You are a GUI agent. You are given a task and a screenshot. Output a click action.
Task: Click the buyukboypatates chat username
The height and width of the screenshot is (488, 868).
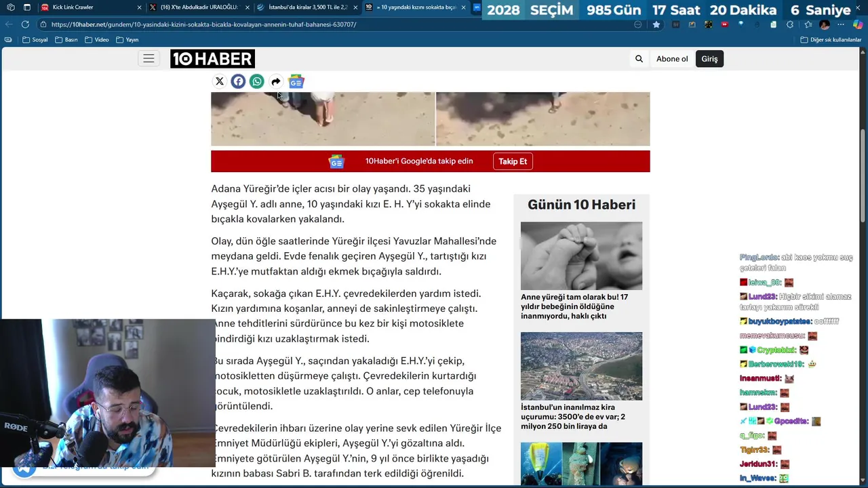(780, 321)
